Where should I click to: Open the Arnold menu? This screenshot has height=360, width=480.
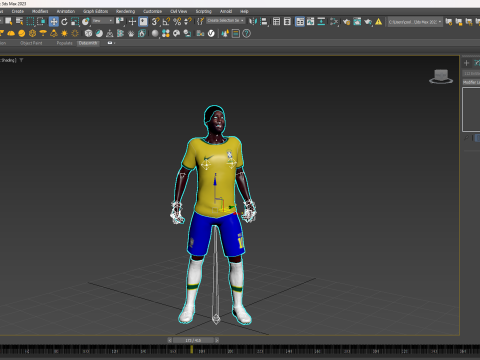click(226, 11)
